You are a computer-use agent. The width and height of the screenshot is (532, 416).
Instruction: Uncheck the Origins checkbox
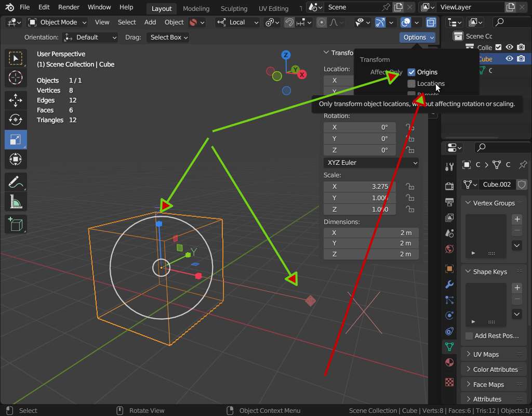click(411, 72)
